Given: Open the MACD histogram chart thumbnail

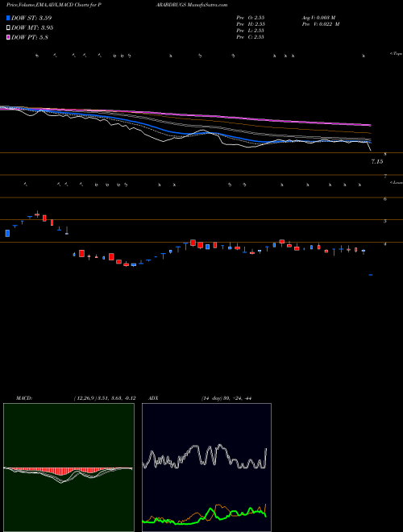Looking at the screenshot, I should pos(69,468).
